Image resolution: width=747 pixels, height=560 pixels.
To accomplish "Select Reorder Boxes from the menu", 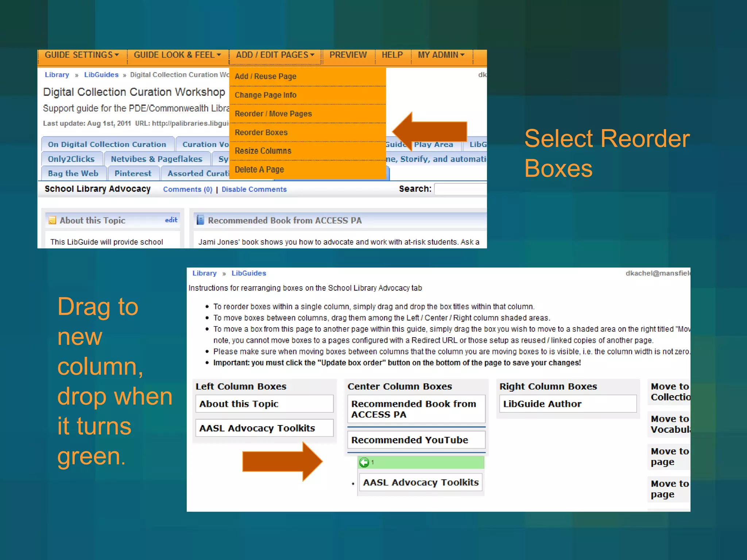I will [307, 132].
